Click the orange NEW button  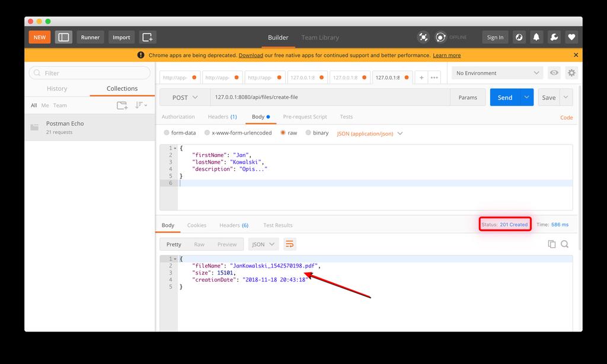coord(40,37)
